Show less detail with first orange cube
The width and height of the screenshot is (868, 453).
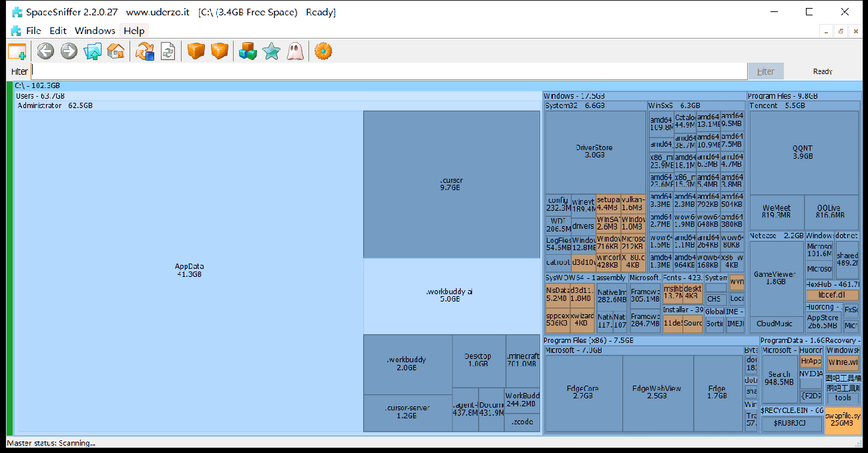pos(196,51)
